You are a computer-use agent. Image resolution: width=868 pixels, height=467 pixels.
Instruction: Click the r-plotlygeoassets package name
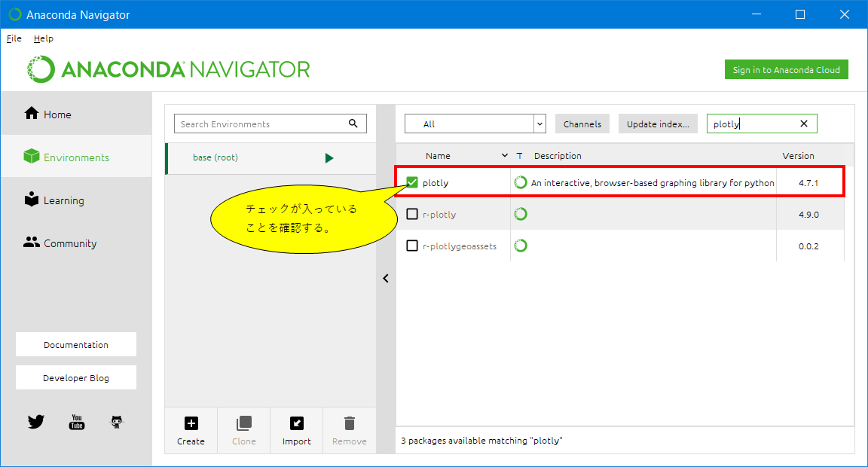[460, 246]
